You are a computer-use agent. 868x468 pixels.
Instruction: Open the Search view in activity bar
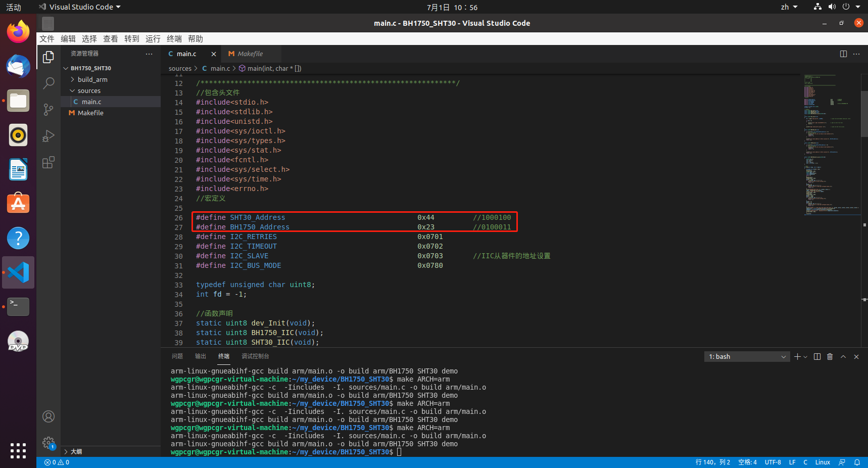pyautogui.click(x=49, y=83)
